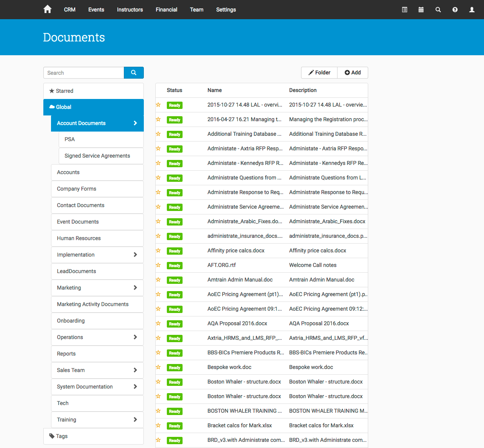Click the top bar search magnifier icon
The width and height of the screenshot is (484, 448).
pos(438,10)
